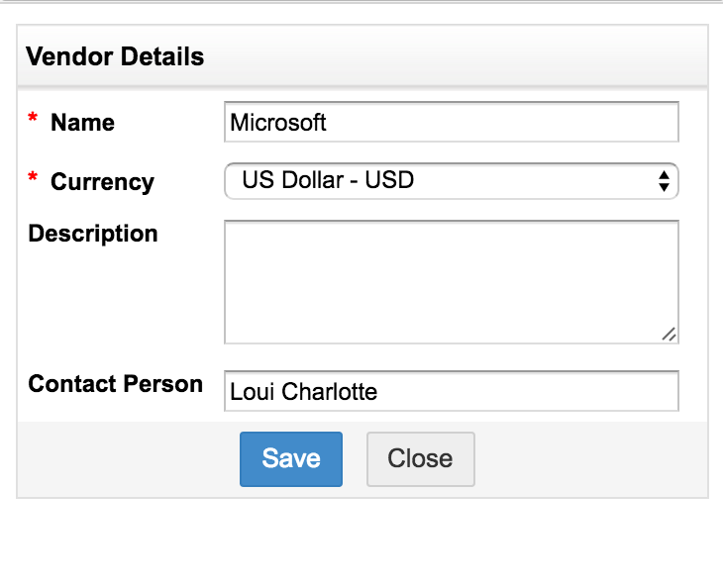The image size is (723, 588).
Task: Open the Currency dropdown
Action: point(451,181)
